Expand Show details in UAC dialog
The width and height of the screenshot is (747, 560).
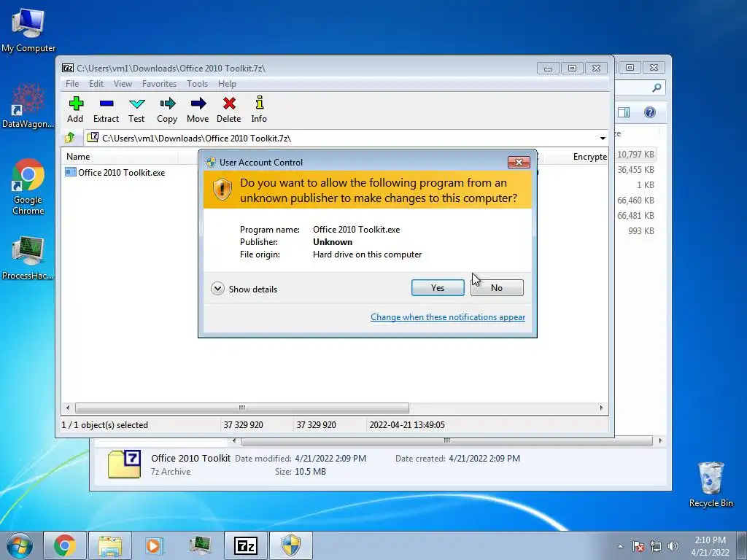point(244,289)
